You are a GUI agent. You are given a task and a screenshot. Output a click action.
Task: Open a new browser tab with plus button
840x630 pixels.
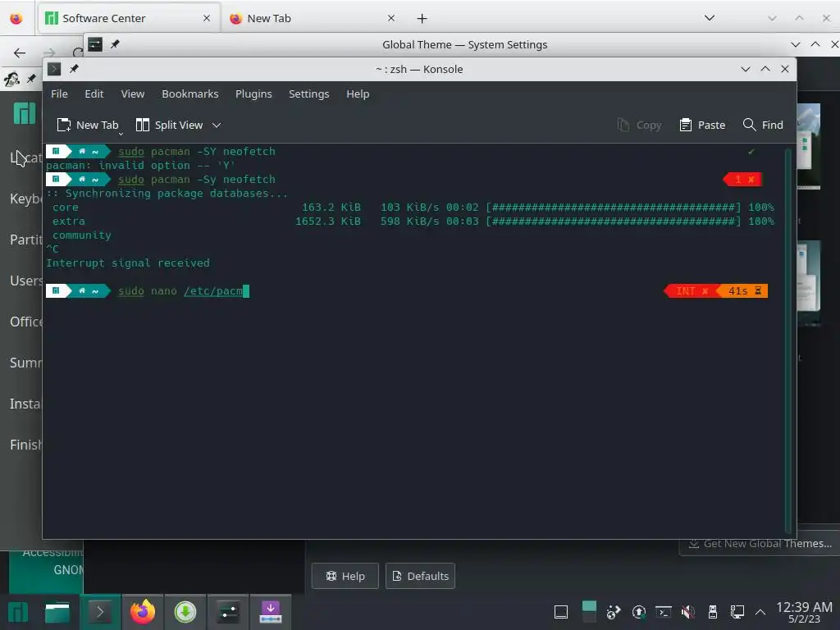click(422, 19)
